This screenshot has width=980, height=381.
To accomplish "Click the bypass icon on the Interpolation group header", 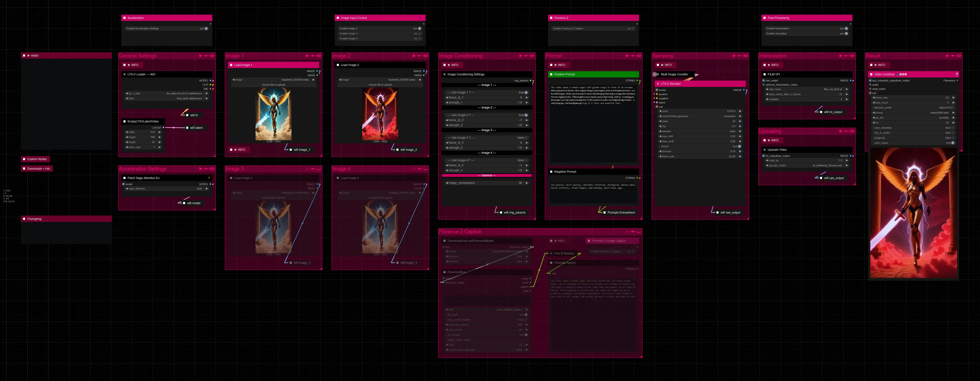I will [x=846, y=56].
